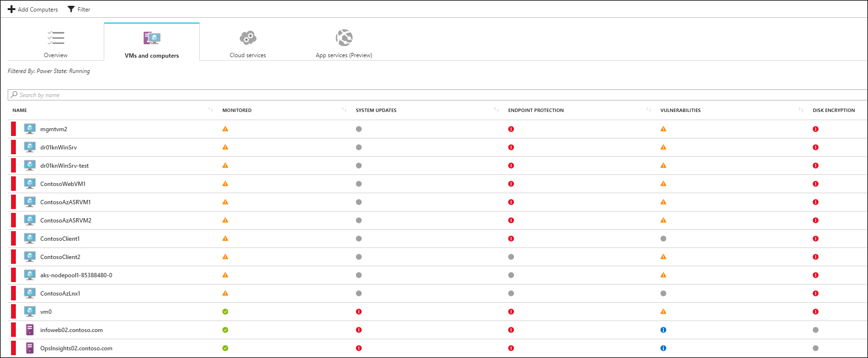This screenshot has height=358, width=868.
Task: Click the Overview checklist icon
Action: pyautogui.click(x=56, y=37)
